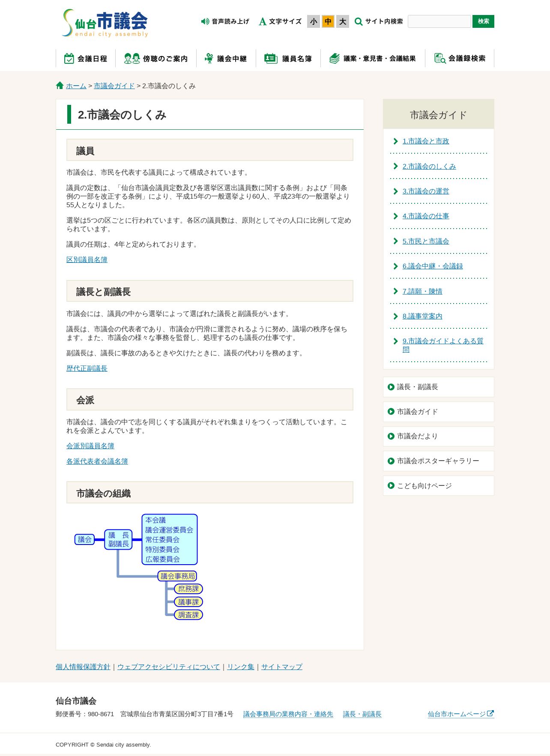This screenshot has width=550, height=756.
Task: Click the chevron beside 5.市民と市議会
Action: [396, 241]
